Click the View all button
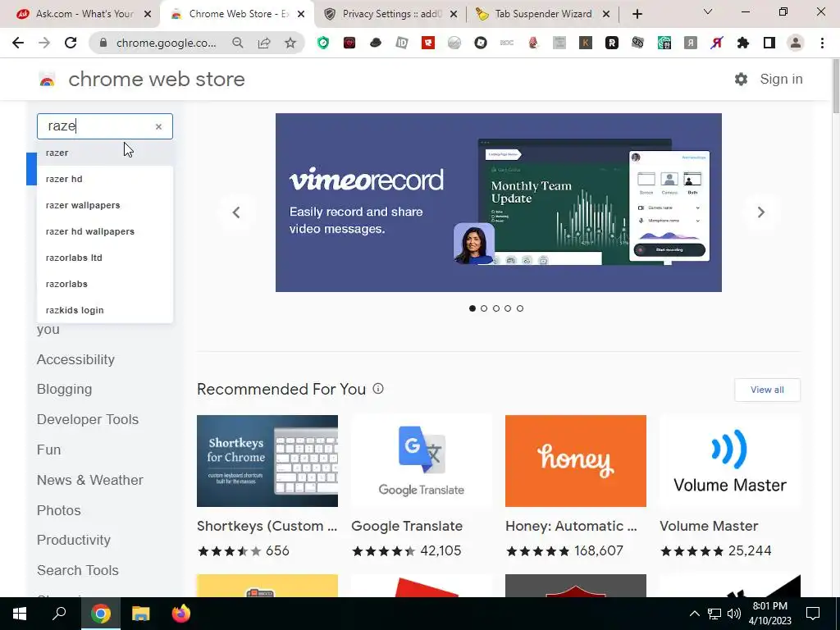840x630 pixels. point(767,390)
